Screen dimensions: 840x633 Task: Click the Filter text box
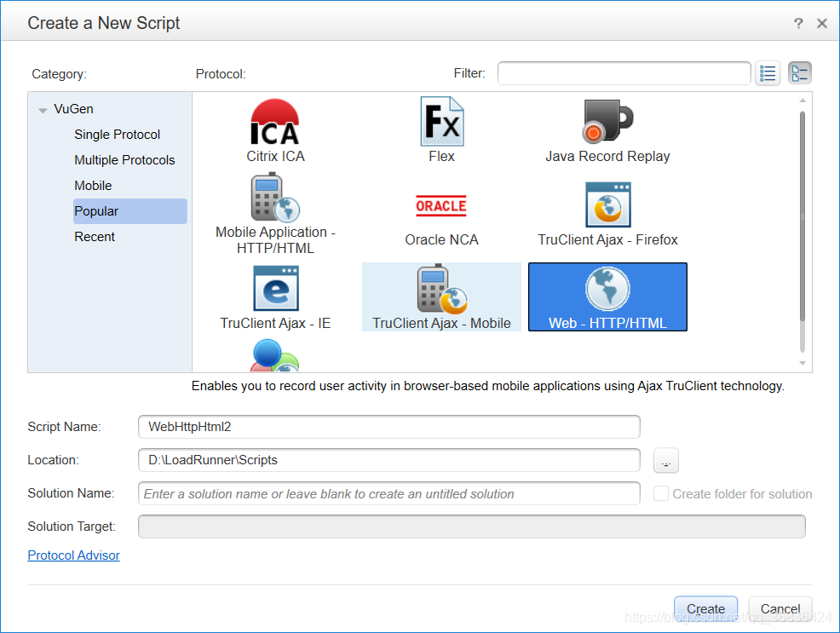(624, 73)
